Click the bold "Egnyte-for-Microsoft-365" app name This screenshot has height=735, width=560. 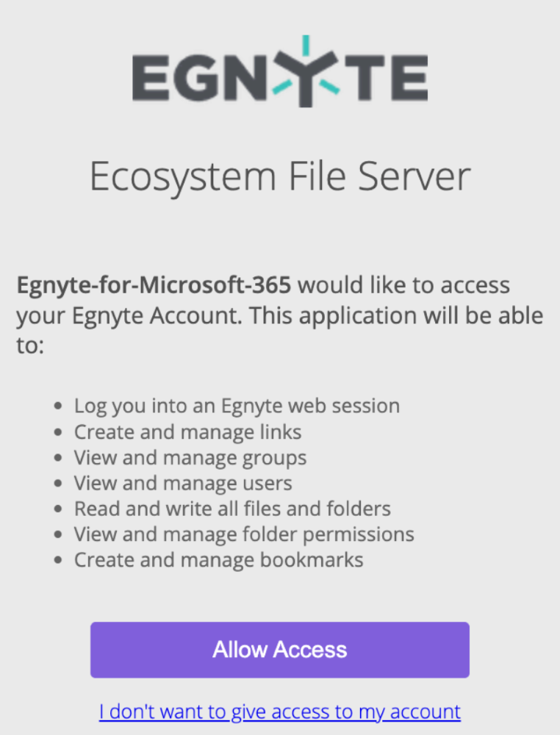coord(154,285)
